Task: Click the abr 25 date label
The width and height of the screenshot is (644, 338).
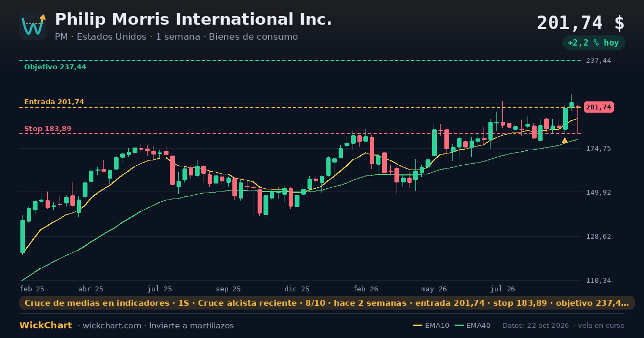Action: click(91, 289)
